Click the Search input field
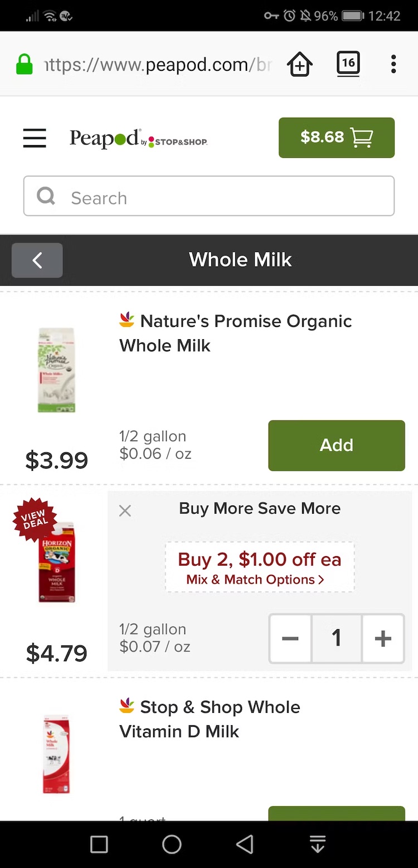This screenshot has width=418, height=868. pos(209,196)
